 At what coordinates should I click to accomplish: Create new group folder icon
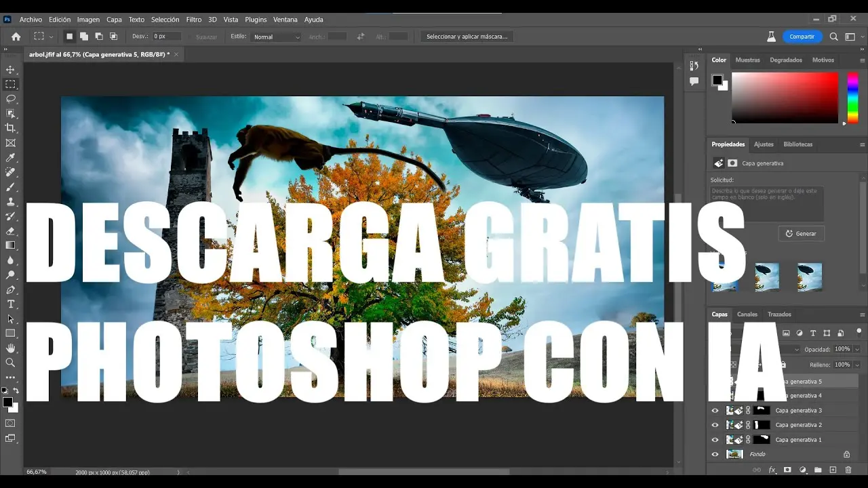click(x=818, y=470)
